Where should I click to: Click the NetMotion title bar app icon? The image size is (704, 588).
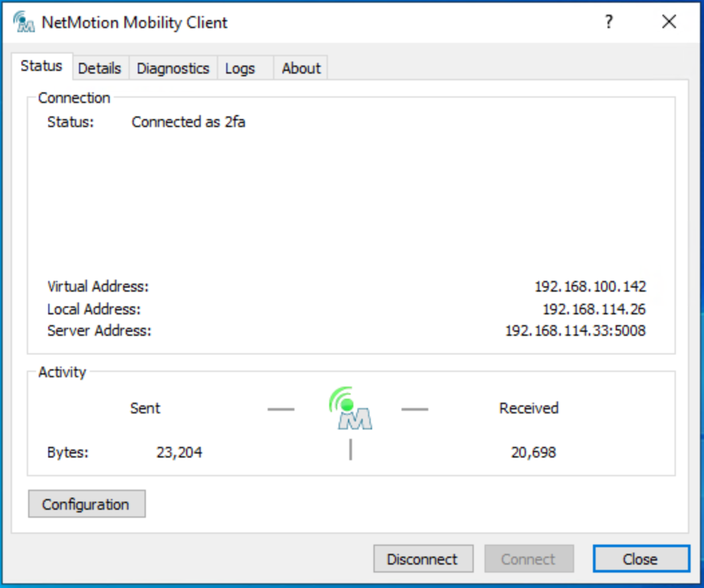pyautogui.click(x=23, y=22)
